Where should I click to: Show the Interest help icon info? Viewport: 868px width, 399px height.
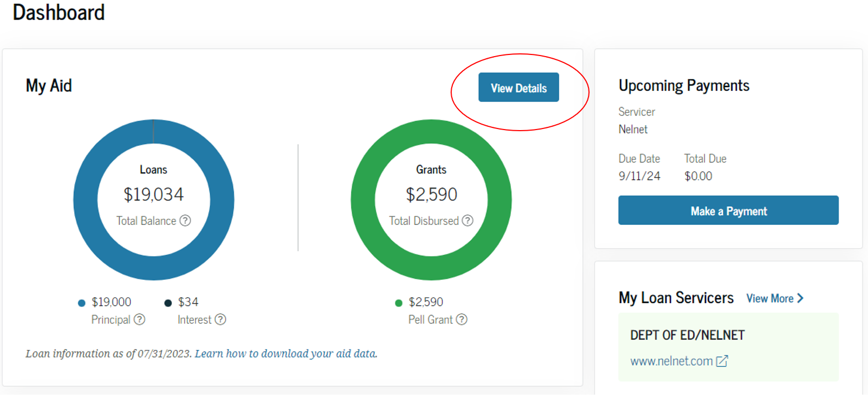tap(220, 320)
